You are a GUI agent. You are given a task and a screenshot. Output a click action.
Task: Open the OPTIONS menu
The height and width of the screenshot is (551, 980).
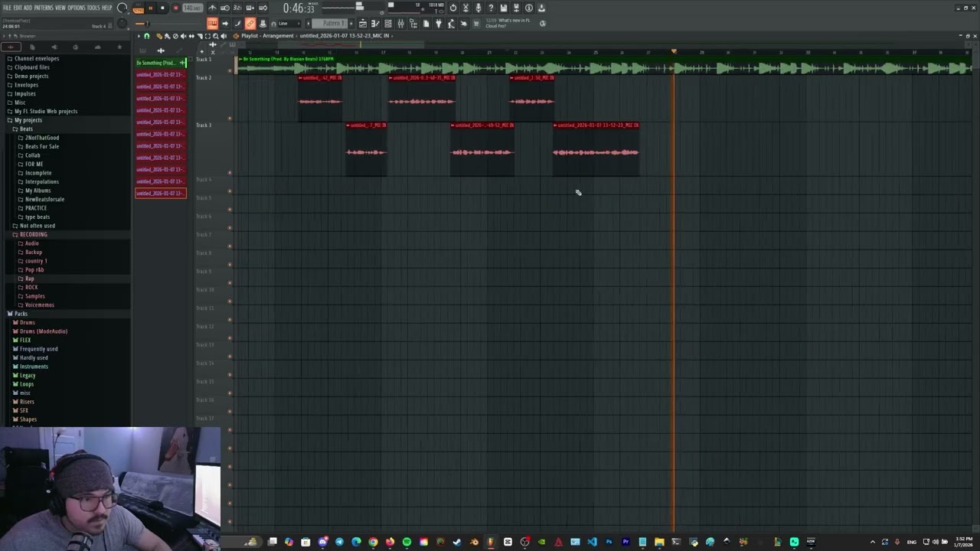click(x=76, y=8)
